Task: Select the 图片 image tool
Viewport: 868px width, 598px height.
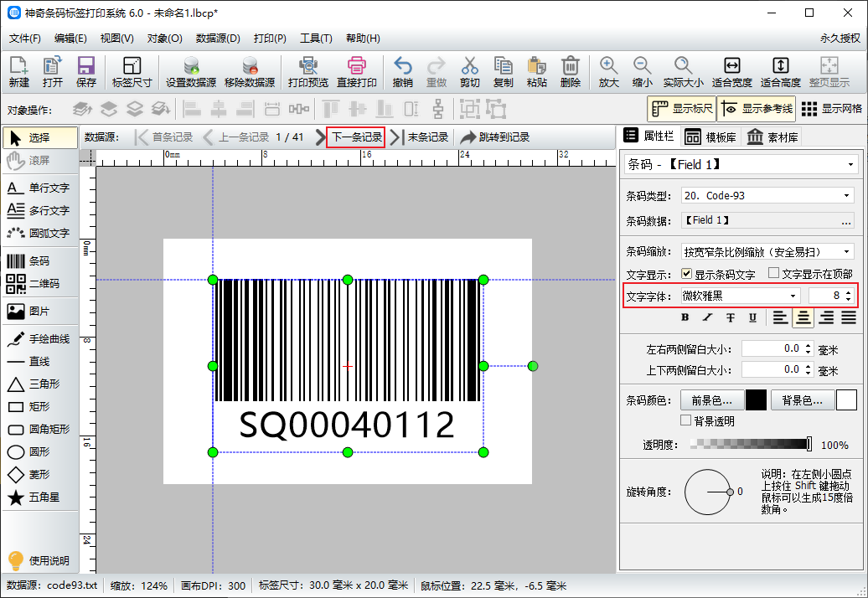Action: click(x=39, y=312)
